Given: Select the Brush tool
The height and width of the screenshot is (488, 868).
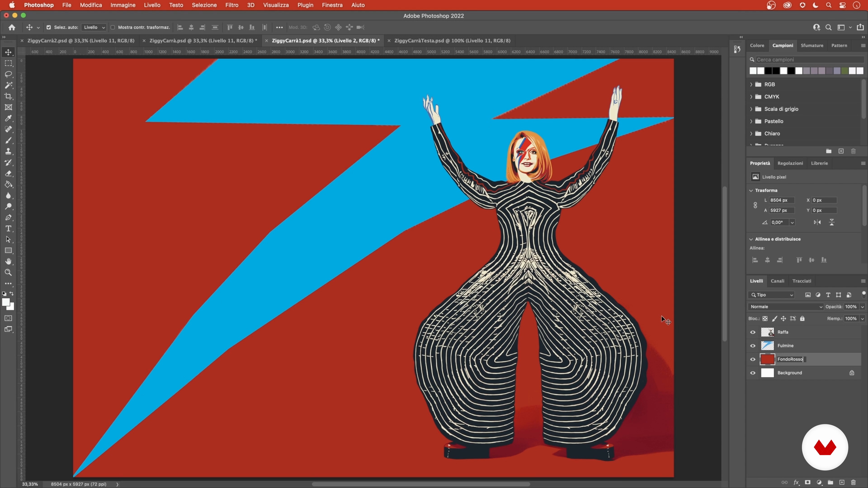Looking at the screenshot, I should [x=8, y=141].
